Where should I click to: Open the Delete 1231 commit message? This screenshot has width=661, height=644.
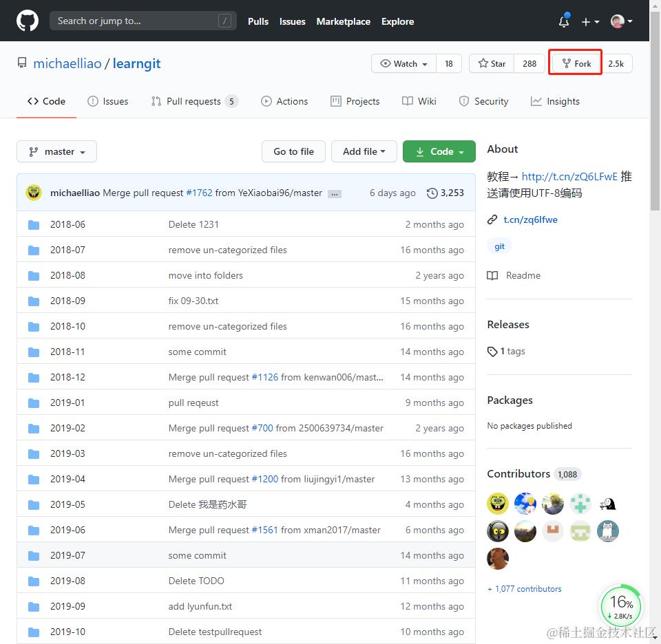point(193,224)
